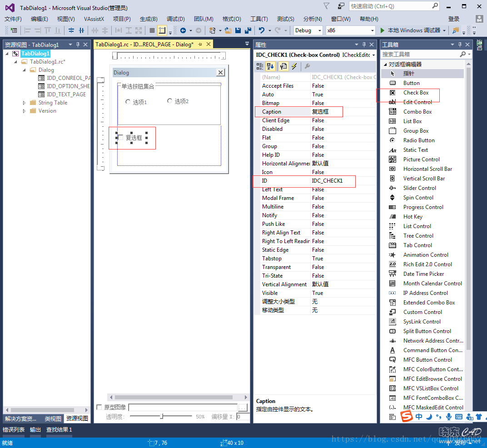
Task: Click the 搜索工具箱 search box
Action: point(426,55)
